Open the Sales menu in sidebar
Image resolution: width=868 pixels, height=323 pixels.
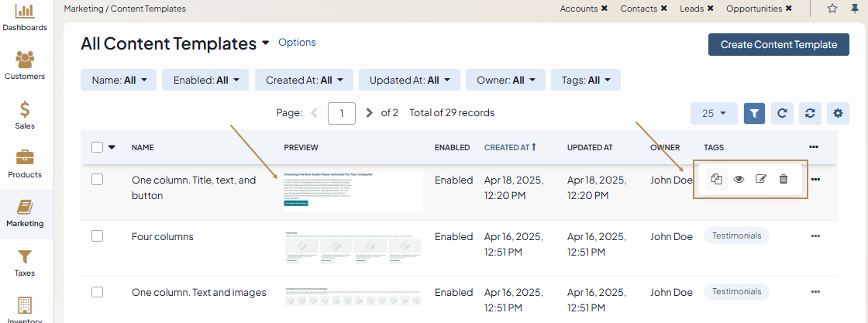(x=25, y=115)
